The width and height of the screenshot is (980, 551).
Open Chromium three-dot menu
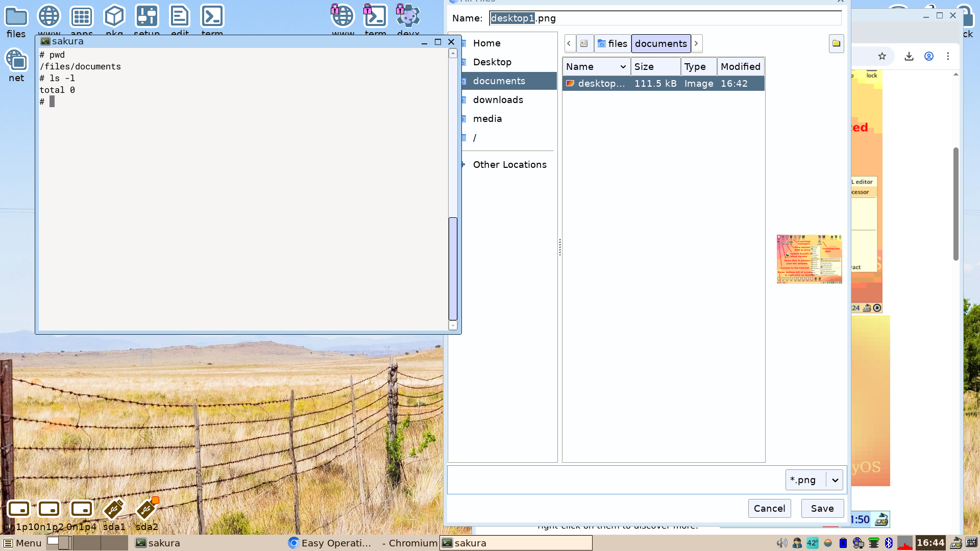(x=948, y=56)
